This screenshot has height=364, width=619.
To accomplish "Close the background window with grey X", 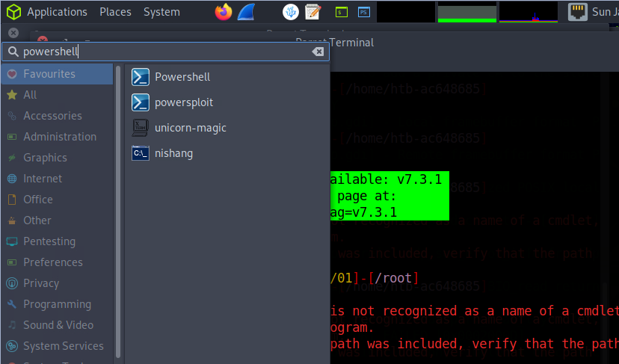I will [13, 33].
